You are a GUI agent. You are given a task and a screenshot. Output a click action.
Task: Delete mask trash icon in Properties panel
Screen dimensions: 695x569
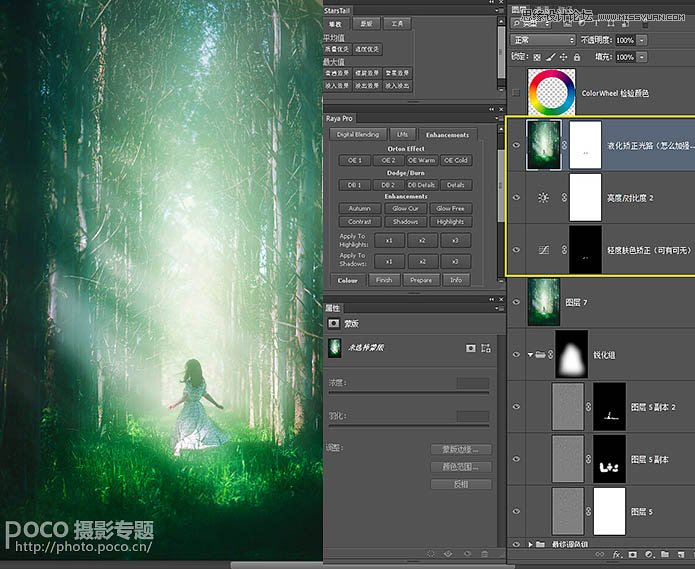484,554
